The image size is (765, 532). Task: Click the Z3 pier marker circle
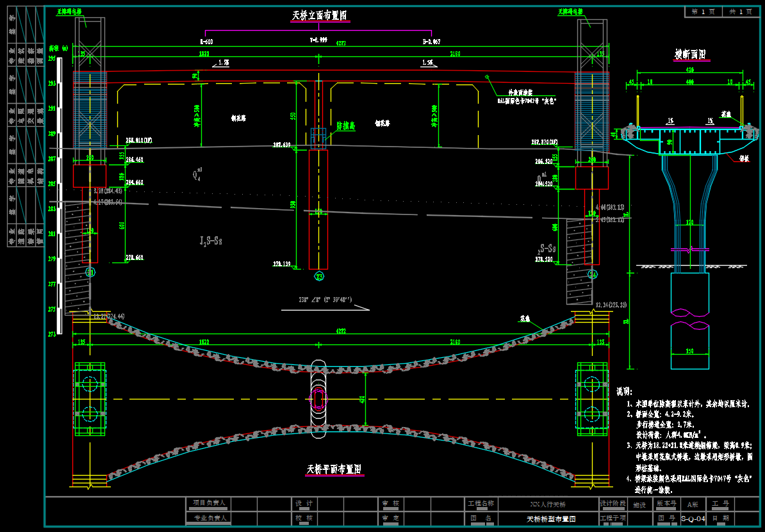coord(319,277)
